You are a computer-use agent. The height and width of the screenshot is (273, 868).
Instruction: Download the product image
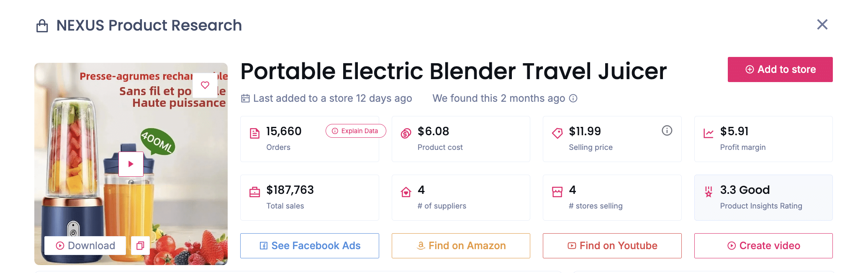point(85,246)
